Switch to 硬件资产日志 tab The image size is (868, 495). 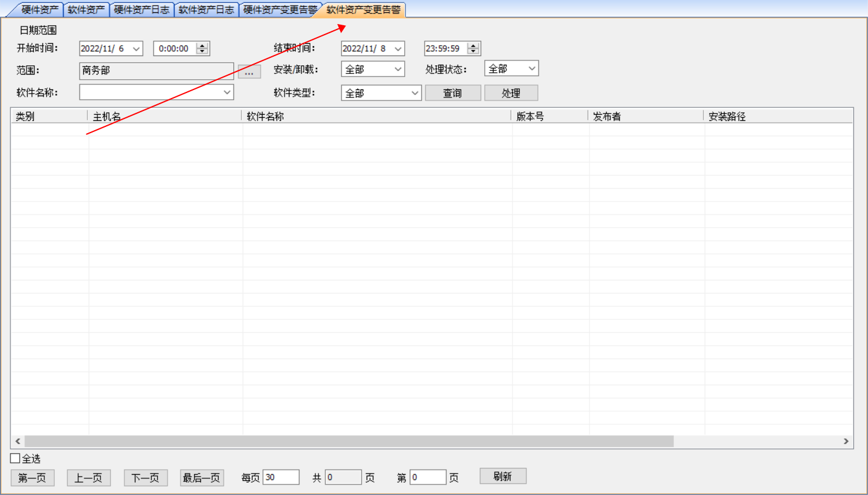point(142,10)
